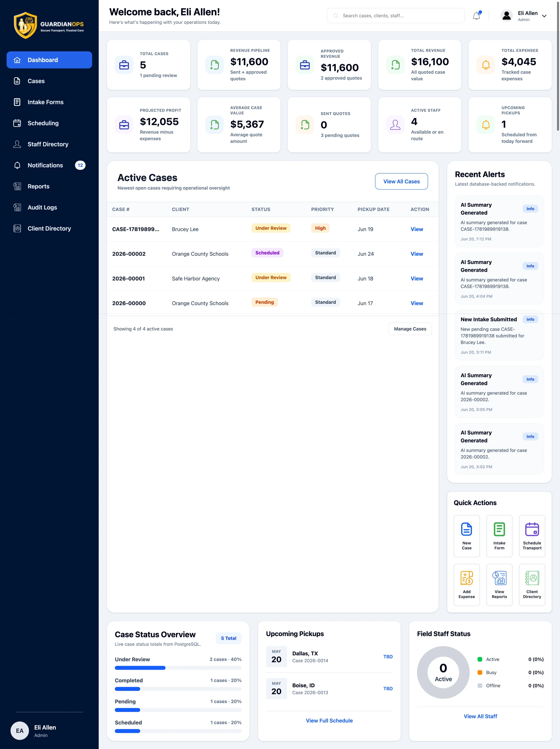Click the Under Review progress bar
This screenshot has height=749, width=560.
coord(178,668)
